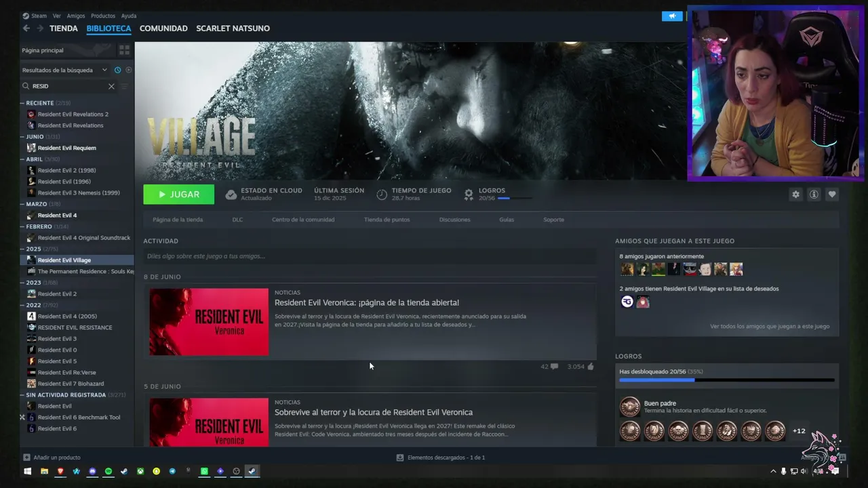Open advanced filter options icon beside search
The height and width of the screenshot is (488, 868).
[124, 86]
